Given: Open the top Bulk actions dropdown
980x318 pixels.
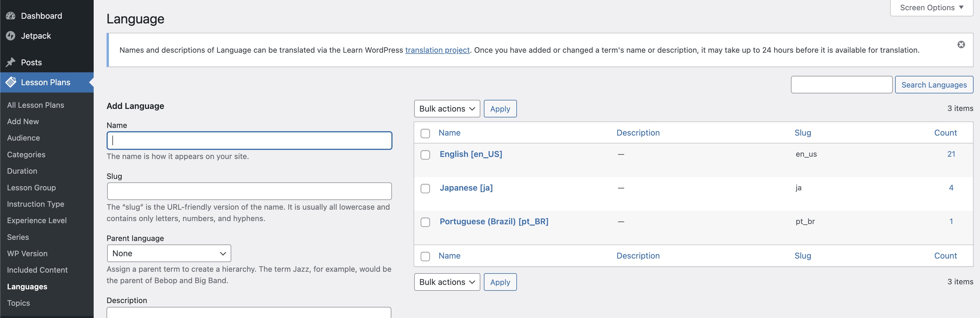Looking at the screenshot, I should pos(447,109).
